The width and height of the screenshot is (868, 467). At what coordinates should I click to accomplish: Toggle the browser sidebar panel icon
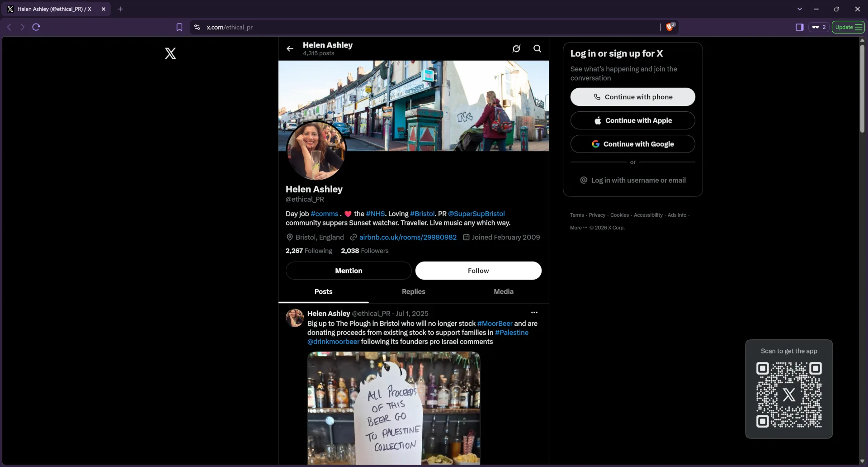click(x=799, y=27)
